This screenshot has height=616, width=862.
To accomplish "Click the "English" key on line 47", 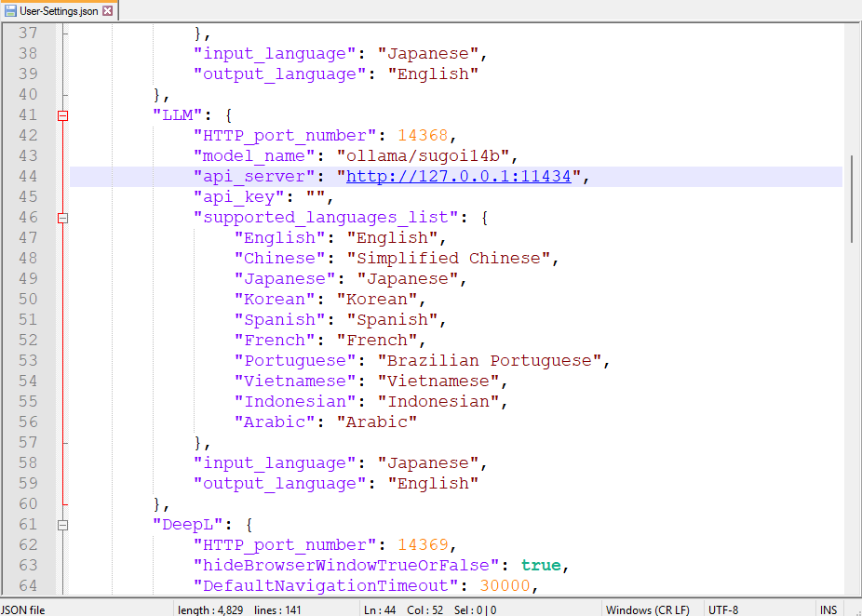I will click(280, 238).
